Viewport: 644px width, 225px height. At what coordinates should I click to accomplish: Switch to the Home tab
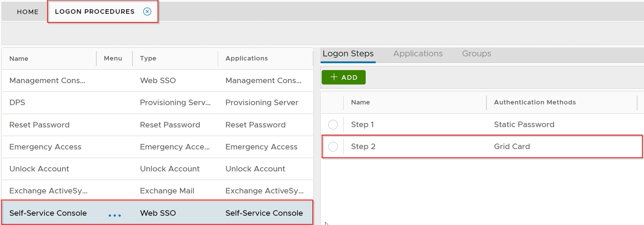pos(28,12)
